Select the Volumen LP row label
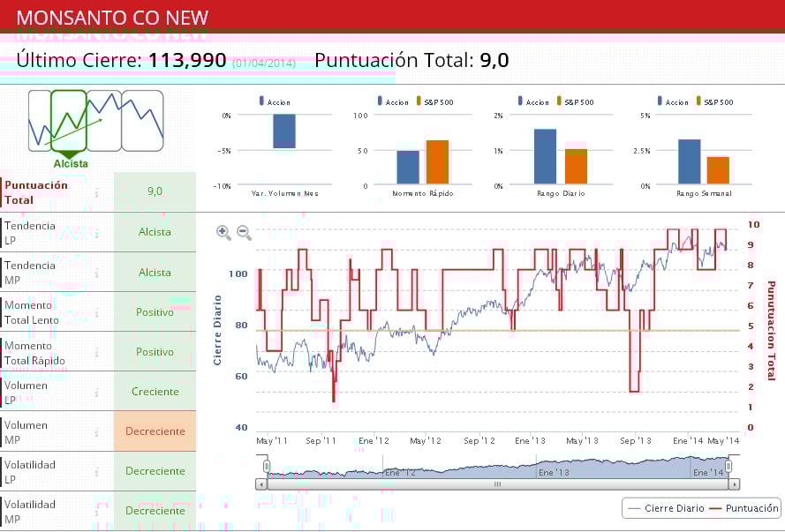Screen dimensions: 785x532 tap(26, 393)
